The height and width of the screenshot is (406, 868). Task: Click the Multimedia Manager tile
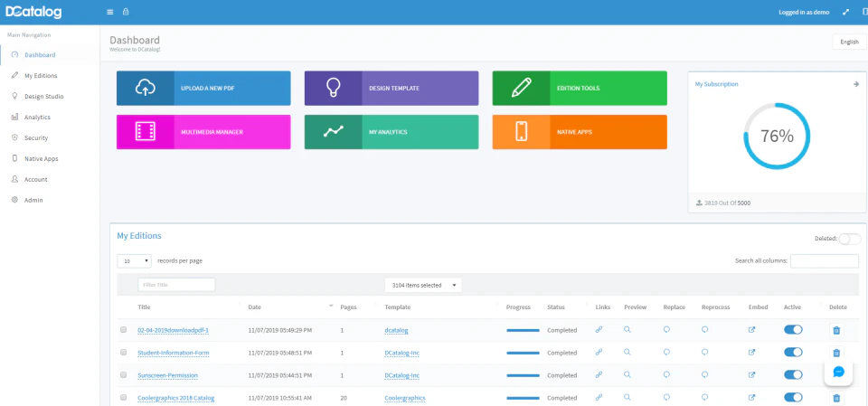click(x=203, y=132)
